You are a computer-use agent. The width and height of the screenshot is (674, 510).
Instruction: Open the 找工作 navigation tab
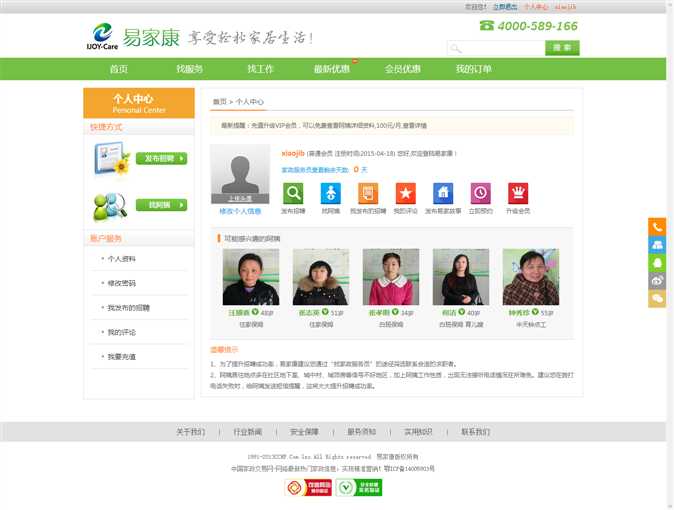[x=260, y=69]
